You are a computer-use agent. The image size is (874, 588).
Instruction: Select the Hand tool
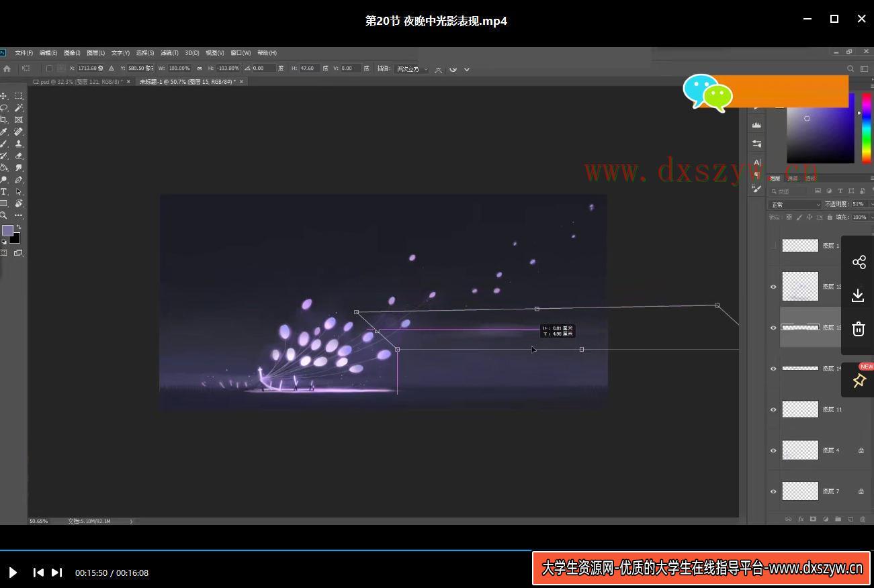point(19,203)
